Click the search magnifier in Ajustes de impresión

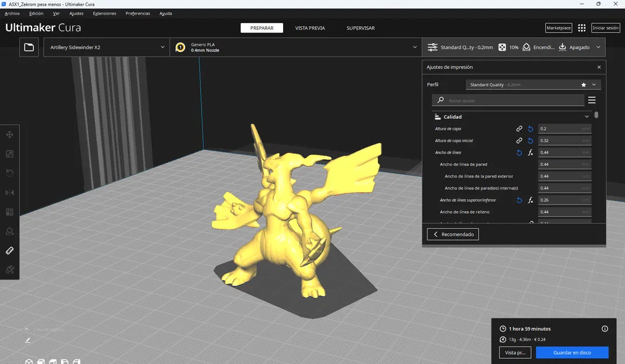(440, 100)
